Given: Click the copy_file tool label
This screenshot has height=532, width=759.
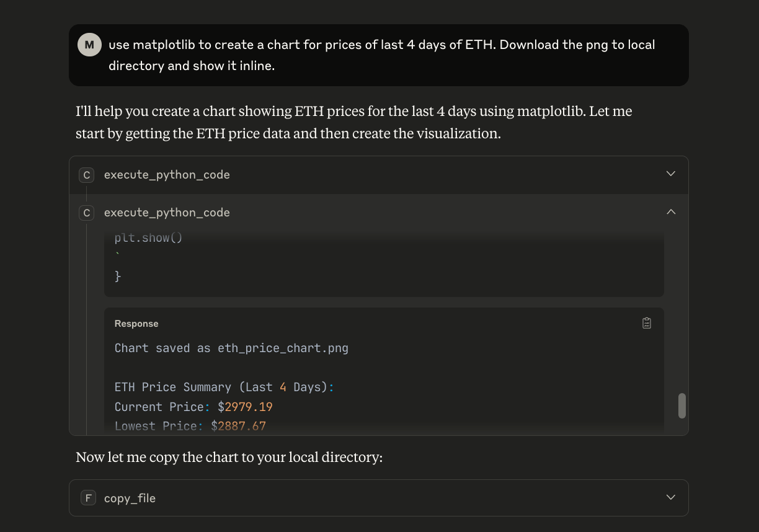Looking at the screenshot, I should [130, 499].
